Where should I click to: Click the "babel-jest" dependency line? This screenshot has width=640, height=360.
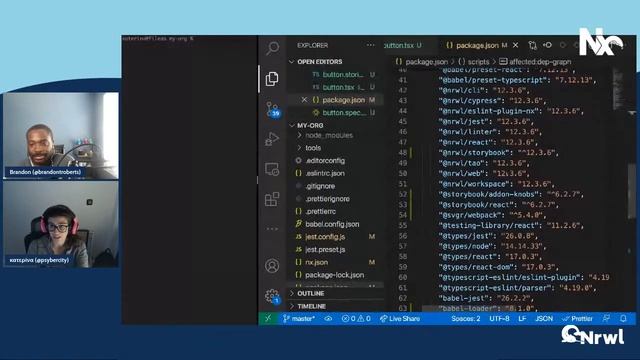pyautogui.click(x=486, y=298)
